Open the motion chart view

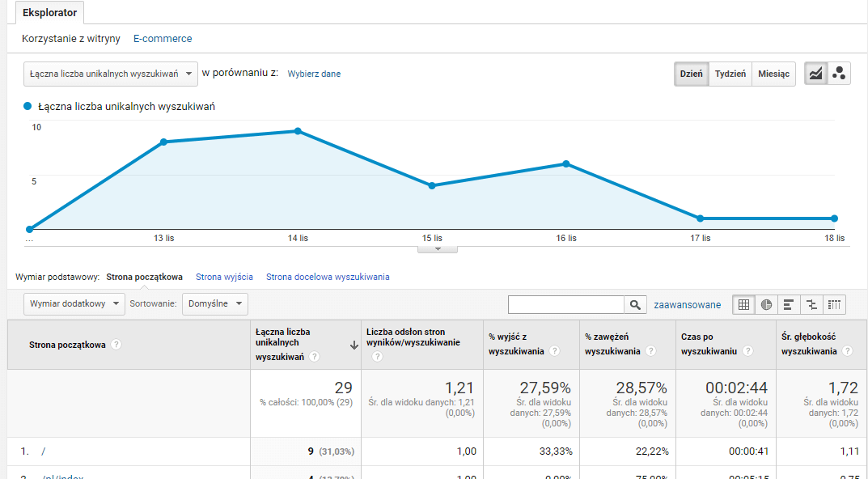pyautogui.click(x=839, y=74)
